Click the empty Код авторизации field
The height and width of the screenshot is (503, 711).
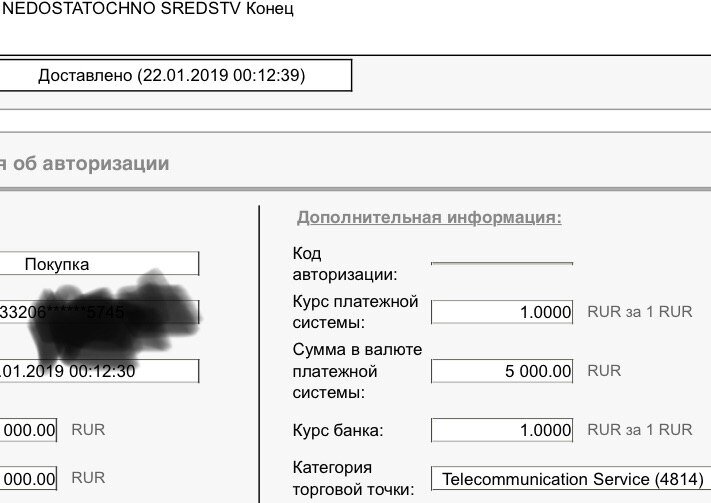coord(502,264)
